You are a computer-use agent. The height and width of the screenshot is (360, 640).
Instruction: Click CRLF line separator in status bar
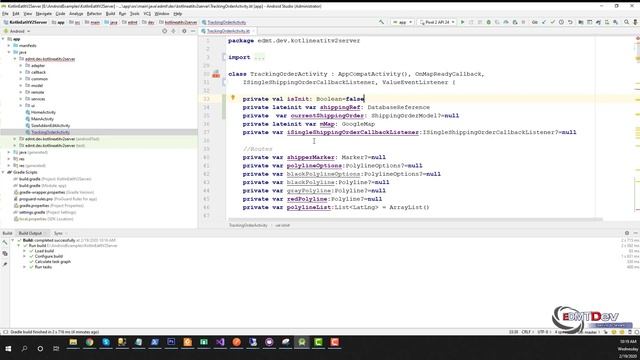pyautogui.click(x=527, y=332)
